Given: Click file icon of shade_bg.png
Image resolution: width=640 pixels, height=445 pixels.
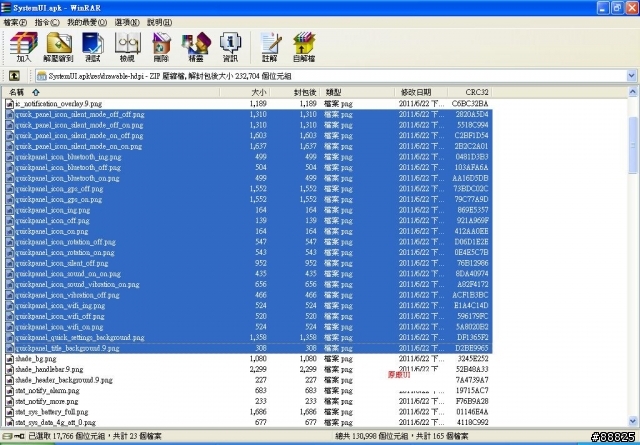Looking at the screenshot, I should [10, 359].
